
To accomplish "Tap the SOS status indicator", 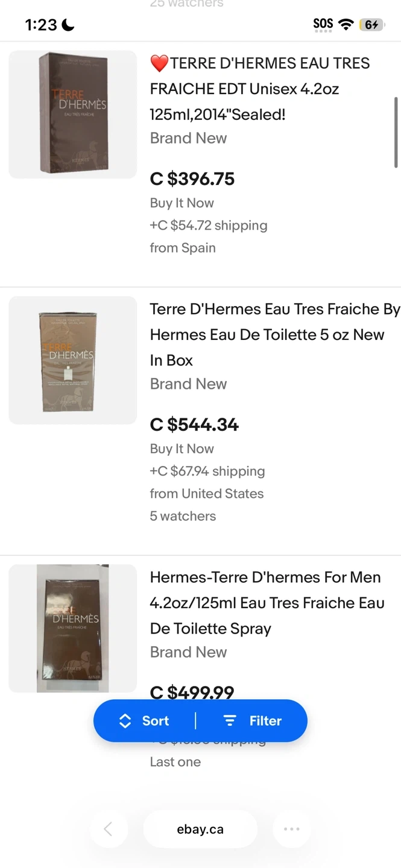I will [323, 24].
